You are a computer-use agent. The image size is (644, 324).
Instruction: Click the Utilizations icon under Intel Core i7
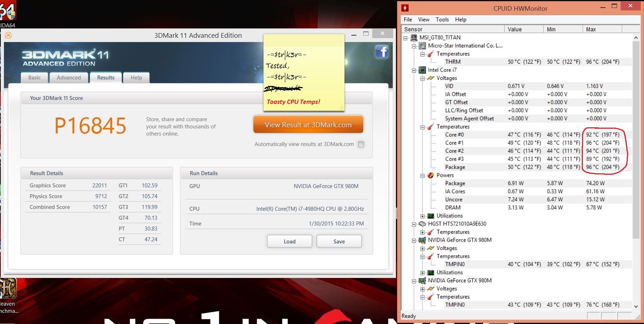click(431, 216)
